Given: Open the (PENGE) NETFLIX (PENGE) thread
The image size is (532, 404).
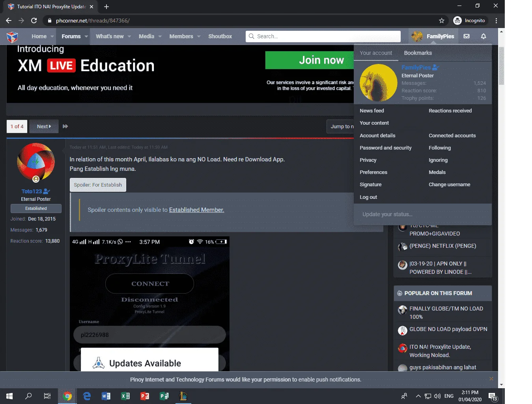Looking at the screenshot, I should coord(443,246).
